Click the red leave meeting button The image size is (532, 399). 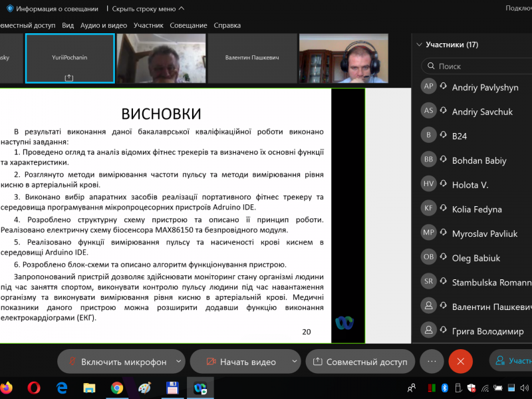click(x=460, y=361)
